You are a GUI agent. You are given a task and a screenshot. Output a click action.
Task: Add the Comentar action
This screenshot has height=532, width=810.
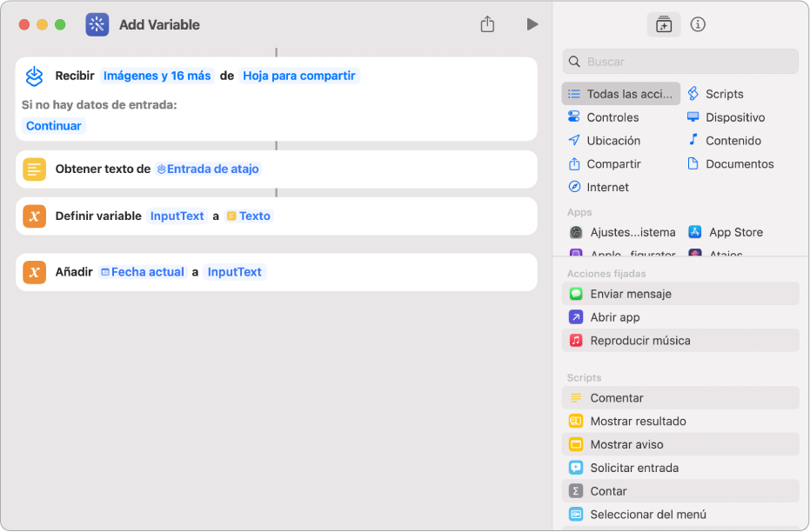pos(680,398)
